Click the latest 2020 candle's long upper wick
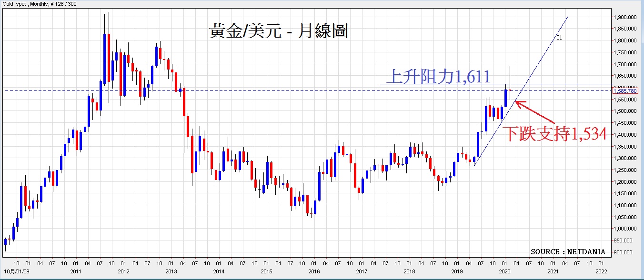 pos(510,76)
